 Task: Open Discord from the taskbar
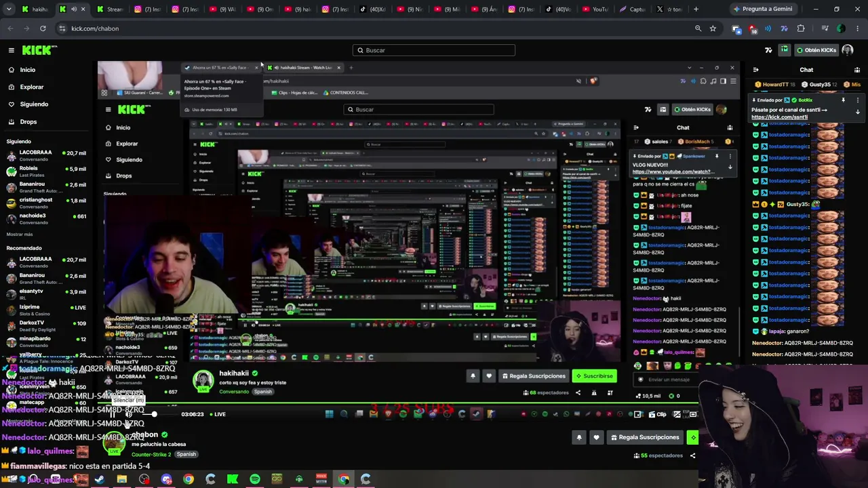(x=166, y=480)
